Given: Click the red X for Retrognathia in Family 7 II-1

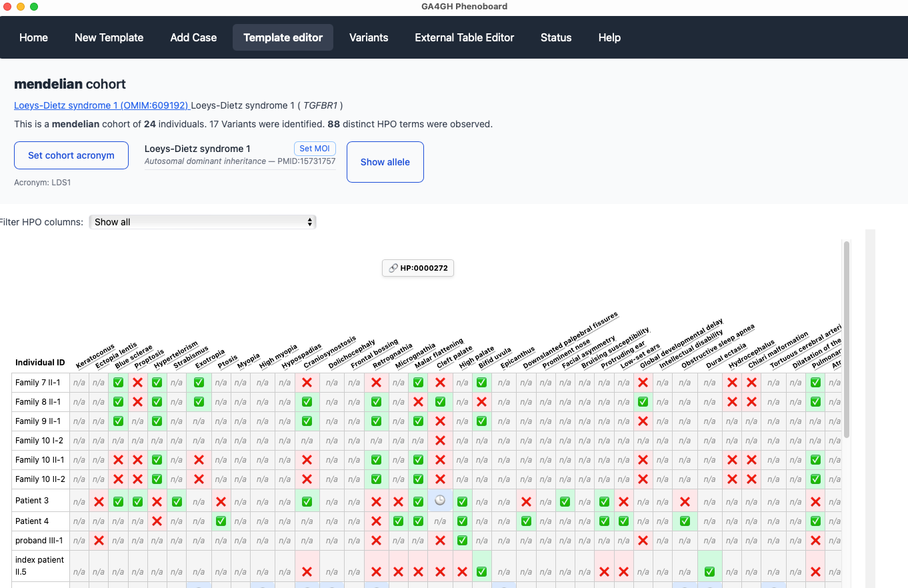Looking at the screenshot, I should [x=375, y=382].
